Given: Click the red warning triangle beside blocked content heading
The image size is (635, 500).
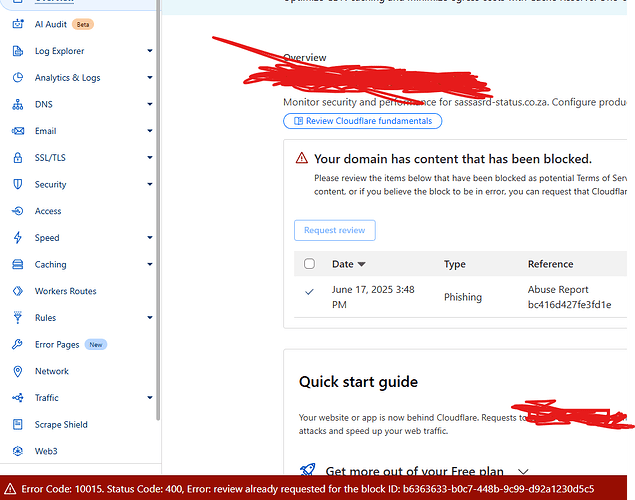Looking at the screenshot, I should [x=302, y=158].
